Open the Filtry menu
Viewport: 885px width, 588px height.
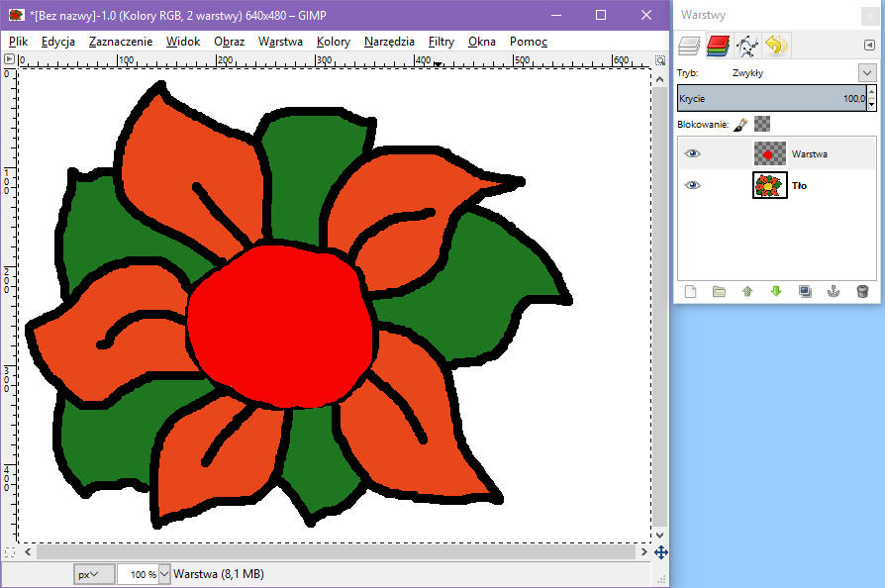coord(441,42)
